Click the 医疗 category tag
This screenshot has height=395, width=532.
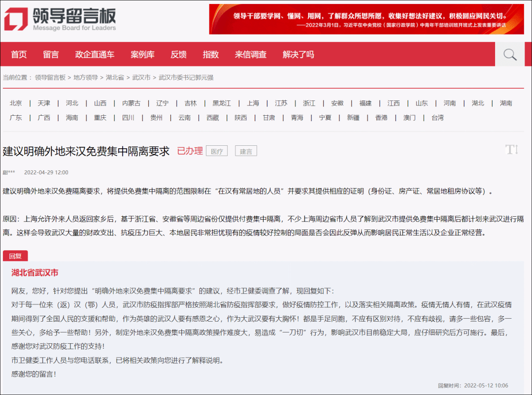[x=217, y=151]
